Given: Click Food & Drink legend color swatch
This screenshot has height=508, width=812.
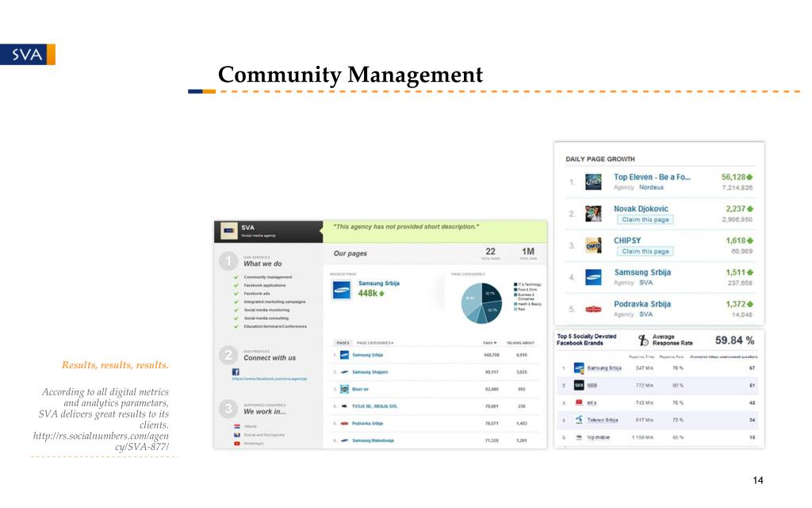Looking at the screenshot, I should (x=515, y=290).
